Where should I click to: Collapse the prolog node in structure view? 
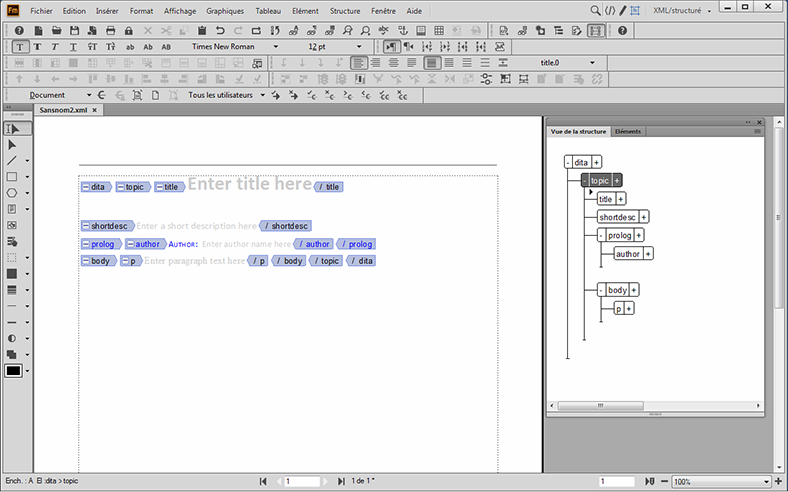pyautogui.click(x=601, y=235)
